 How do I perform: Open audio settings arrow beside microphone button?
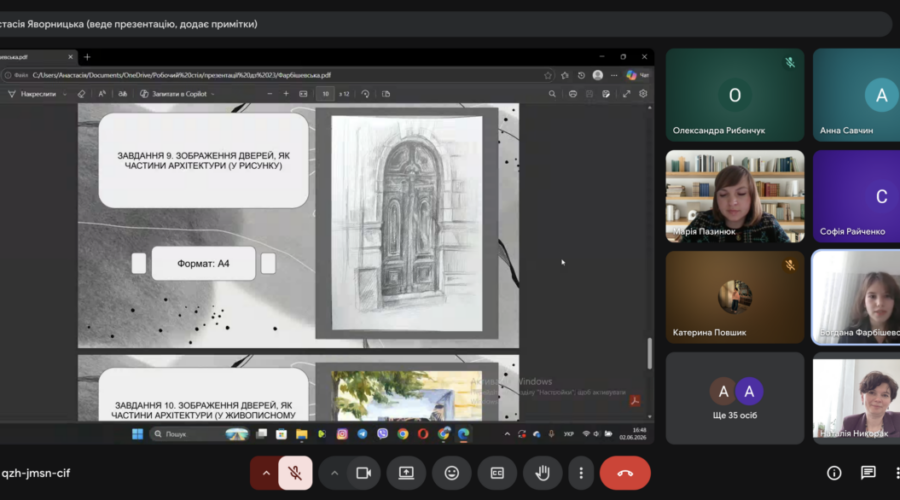[x=266, y=473]
